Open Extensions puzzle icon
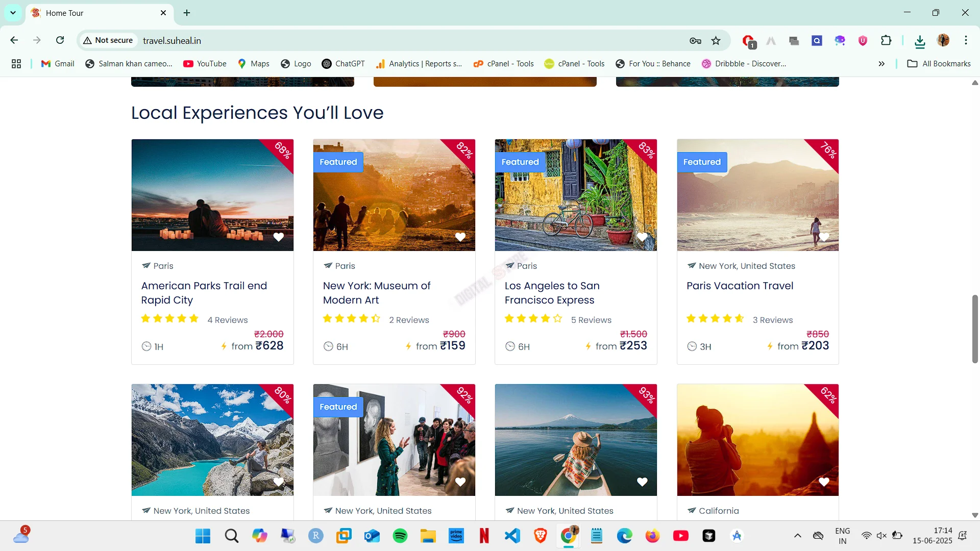 (x=886, y=40)
